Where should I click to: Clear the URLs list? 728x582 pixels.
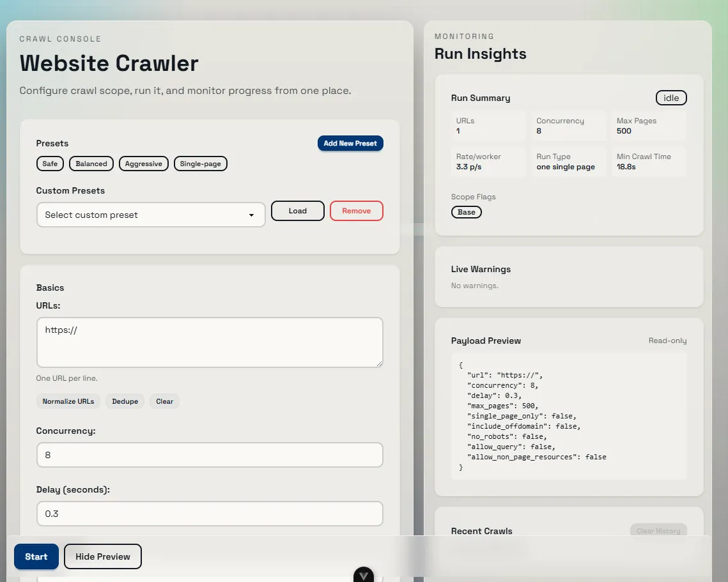(164, 401)
